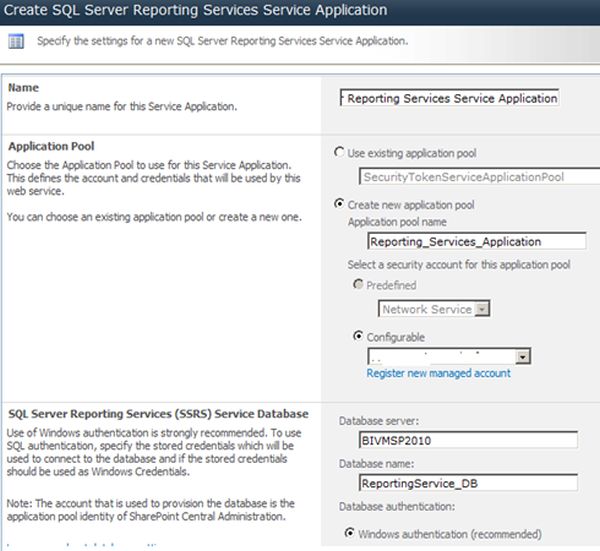Click the Database name field with ReportingService_DB
The width and height of the screenshot is (600, 551).
pyautogui.click(x=467, y=483)
